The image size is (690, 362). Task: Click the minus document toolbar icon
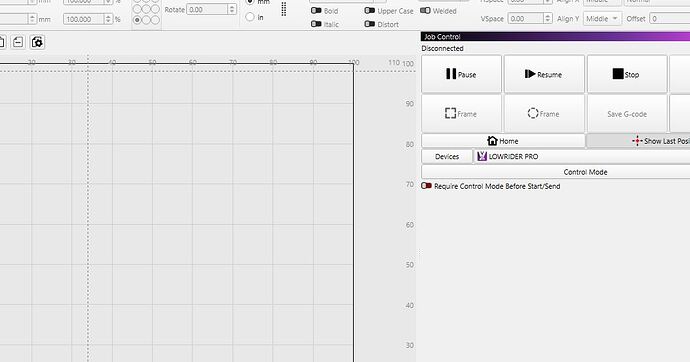18,42
